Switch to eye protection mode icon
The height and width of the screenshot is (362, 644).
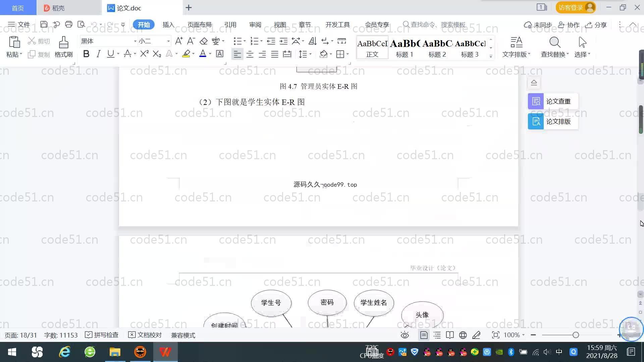point(405,335)
